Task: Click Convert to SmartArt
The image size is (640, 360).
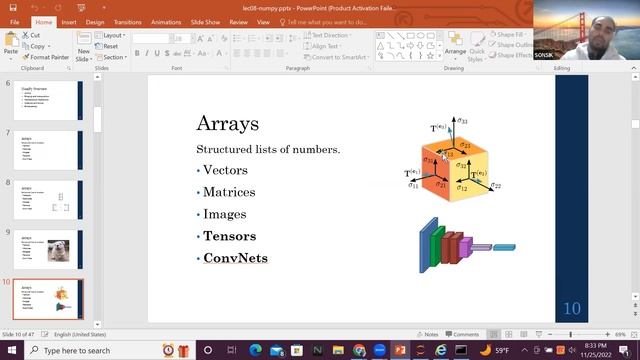Action: (336, 57)
